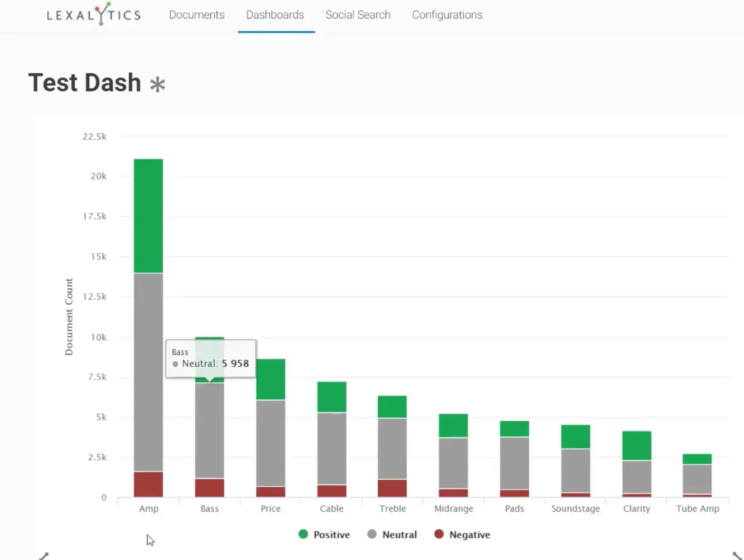Select the gray Neutral segment of Price bar
The image size is (744, 560).
coord(270,442)
